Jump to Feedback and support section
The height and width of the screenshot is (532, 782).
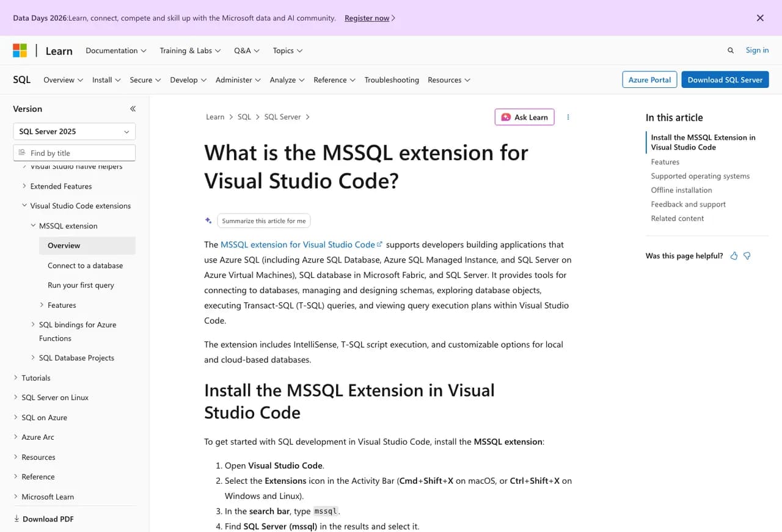point(689,204)
